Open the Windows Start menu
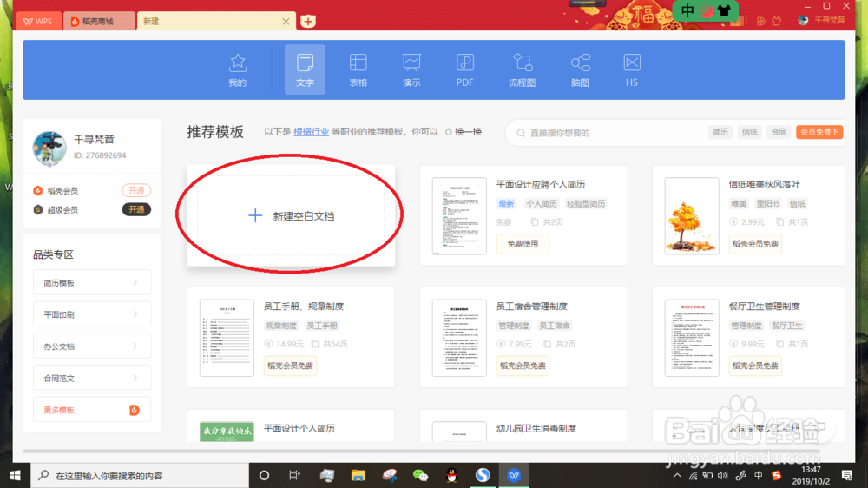868x488 pixels. tap(15, 475)
